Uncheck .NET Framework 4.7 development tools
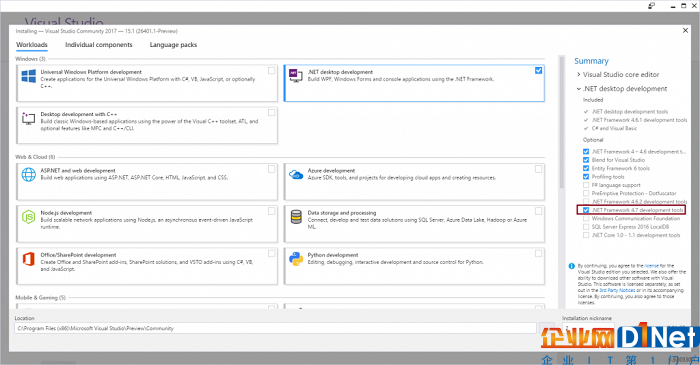Screen dimensions: 700x365 (586, 210)
